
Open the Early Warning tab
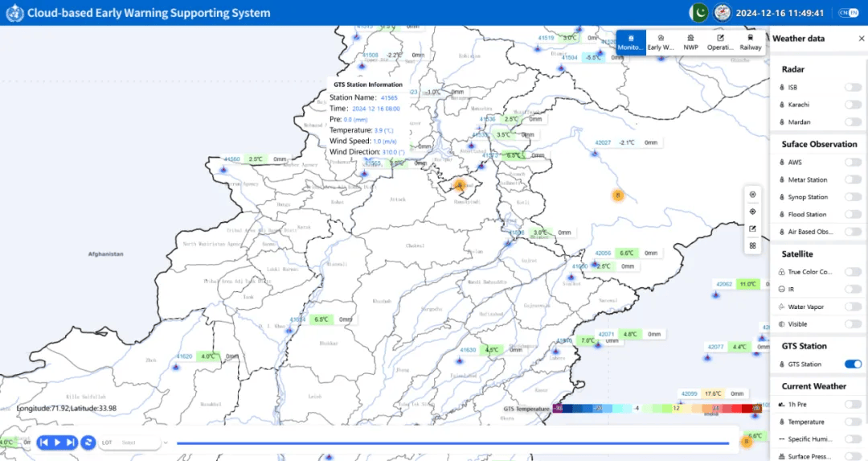[660, 43]
